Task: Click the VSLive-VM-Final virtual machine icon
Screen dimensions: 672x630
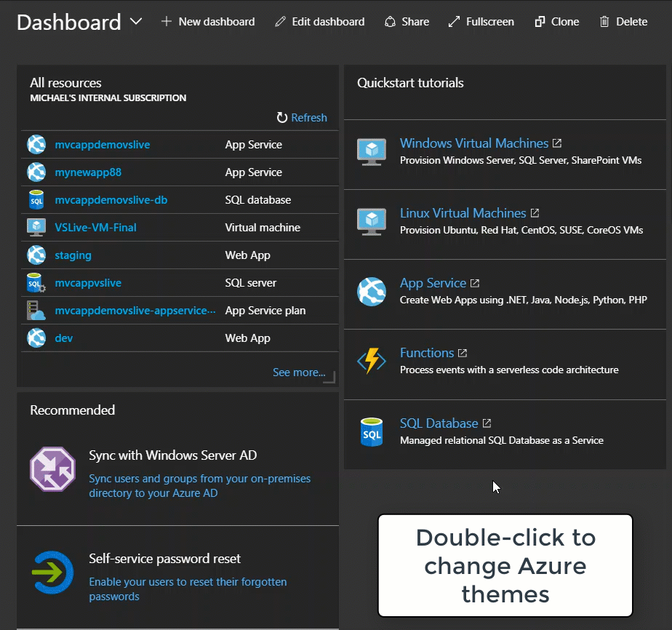Action: pos(36,228)
